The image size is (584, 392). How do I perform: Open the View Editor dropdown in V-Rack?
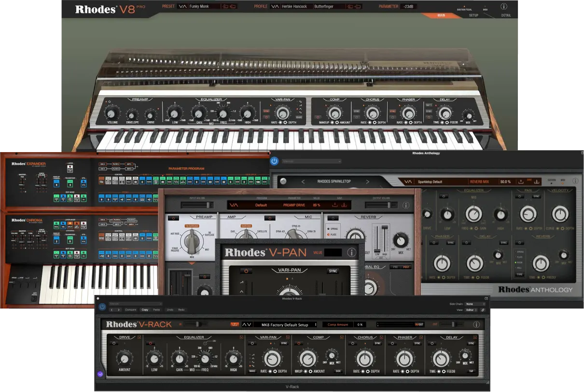[471, 310]
